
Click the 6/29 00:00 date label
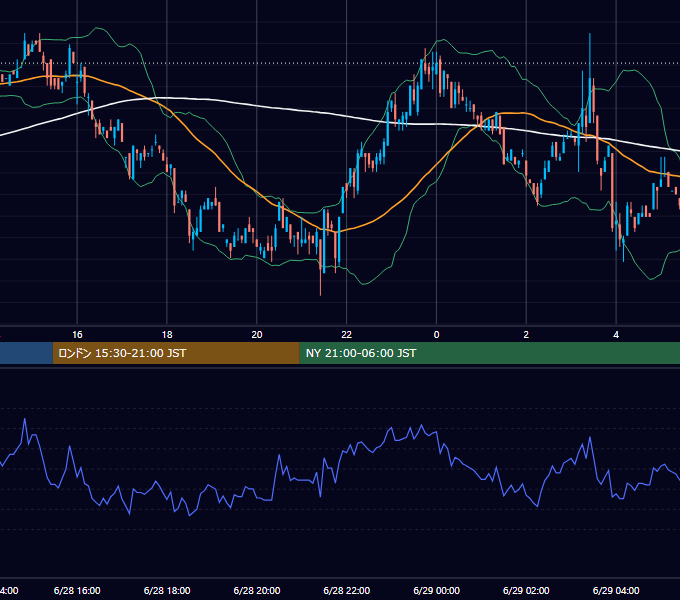[x=436, y=590]
